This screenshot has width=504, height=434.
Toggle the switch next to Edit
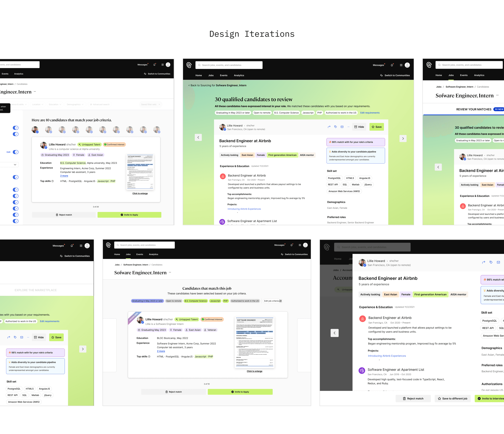[x=16, y=152]
